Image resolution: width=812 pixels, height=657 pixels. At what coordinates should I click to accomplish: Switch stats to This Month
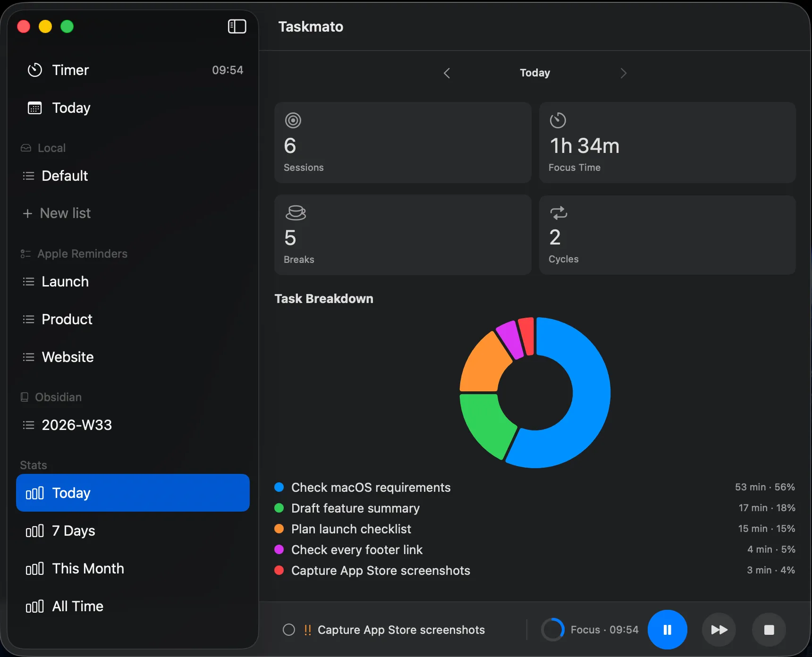(x=133, y=568)
